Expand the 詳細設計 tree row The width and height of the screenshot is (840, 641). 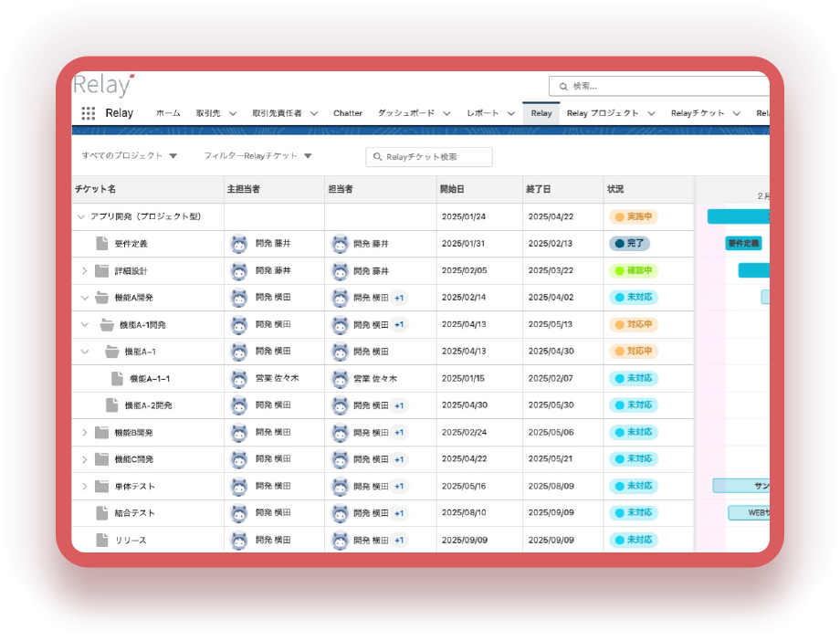(84, 271)
